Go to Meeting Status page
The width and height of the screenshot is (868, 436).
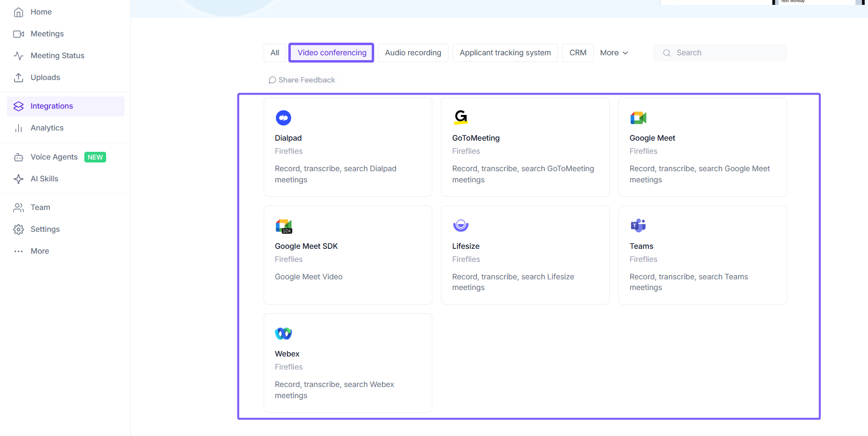57,56
